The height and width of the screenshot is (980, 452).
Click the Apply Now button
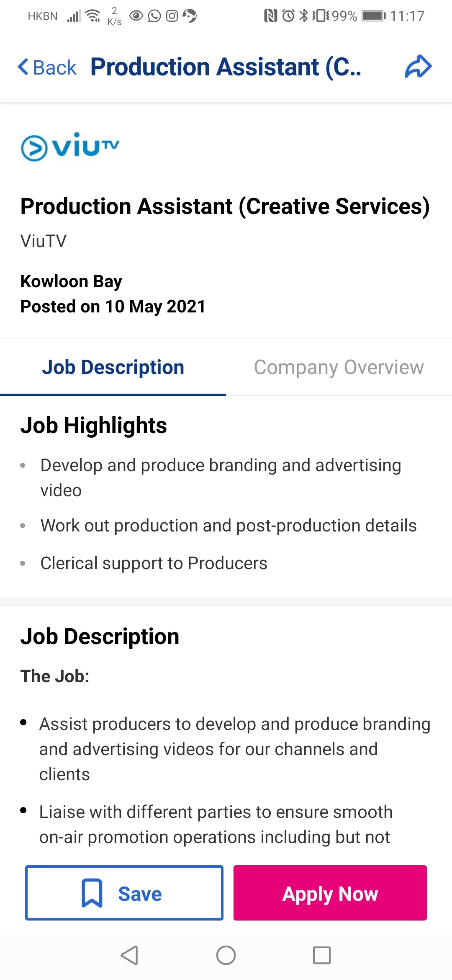point(330,893)
